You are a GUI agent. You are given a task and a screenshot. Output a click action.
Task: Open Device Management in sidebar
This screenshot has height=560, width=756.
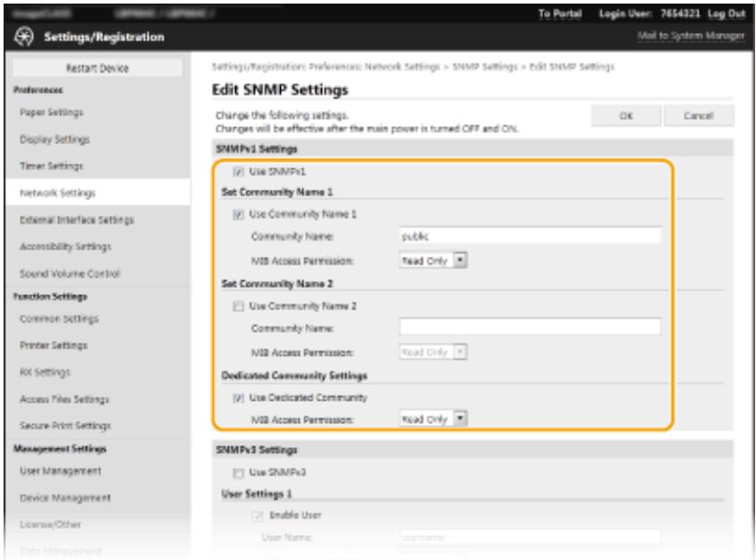coord(65,498)
